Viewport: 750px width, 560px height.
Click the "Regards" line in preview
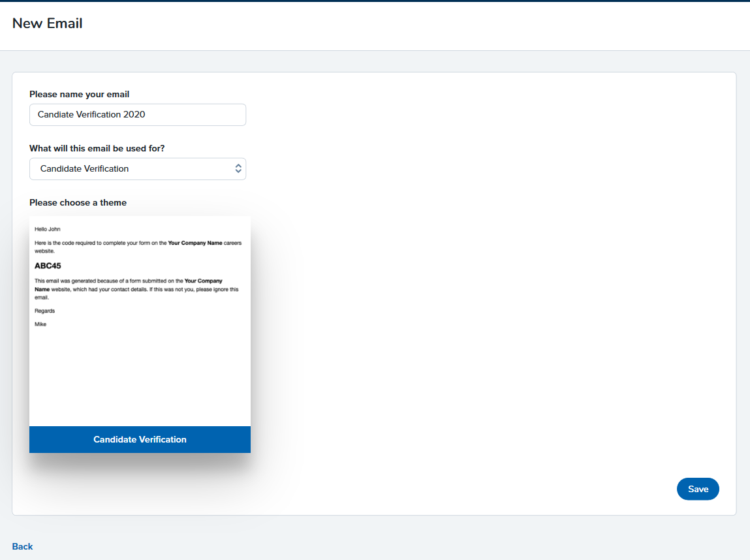point(44,311)
